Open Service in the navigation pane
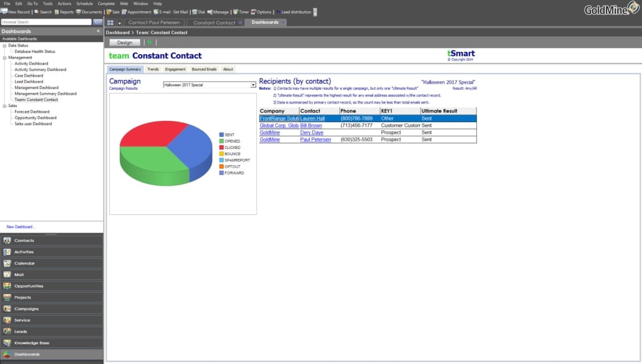 [x=52, y=320]
